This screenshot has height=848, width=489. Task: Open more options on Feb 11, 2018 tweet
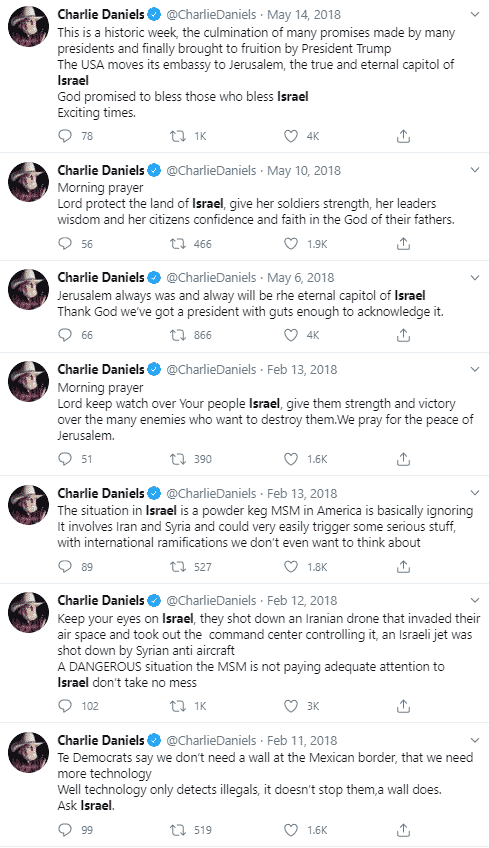coord(475,740)
